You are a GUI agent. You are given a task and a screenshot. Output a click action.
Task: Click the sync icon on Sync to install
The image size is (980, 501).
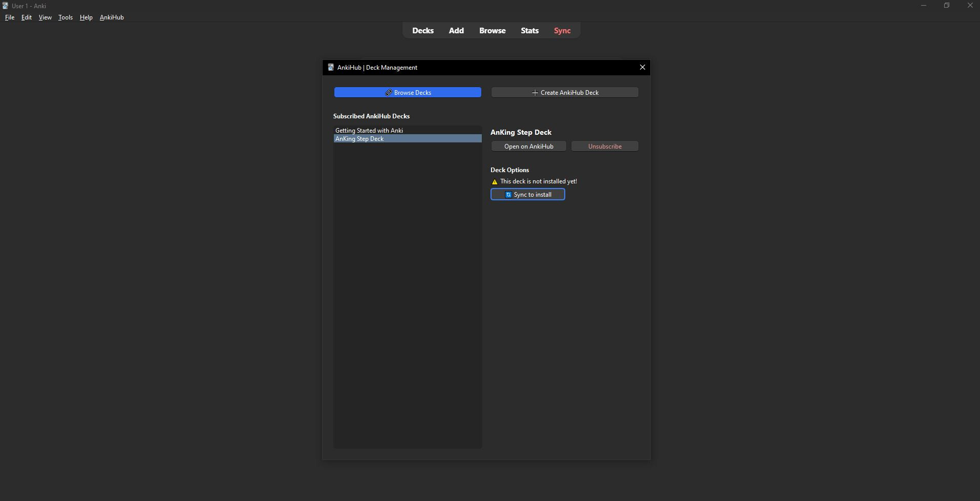point(508,195)
